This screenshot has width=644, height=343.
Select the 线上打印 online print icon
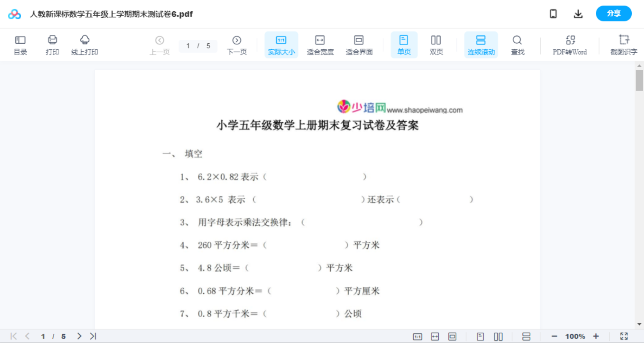point(85,44)
